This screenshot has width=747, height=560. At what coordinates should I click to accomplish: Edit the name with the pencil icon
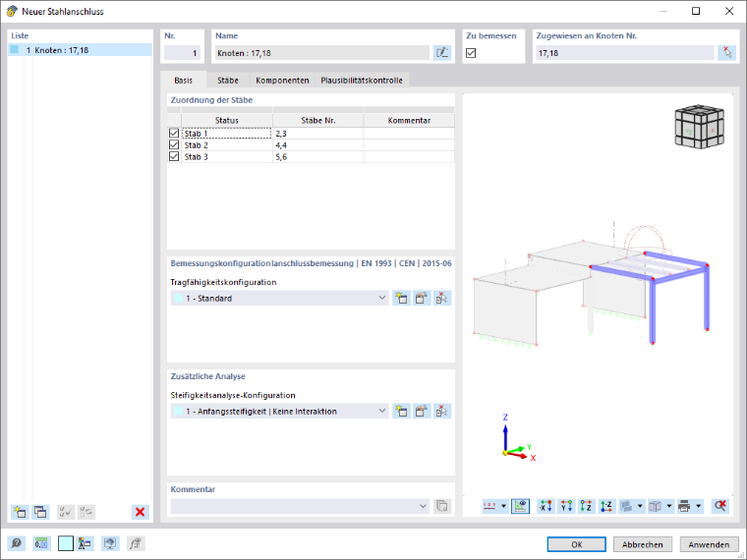[442, 53]
